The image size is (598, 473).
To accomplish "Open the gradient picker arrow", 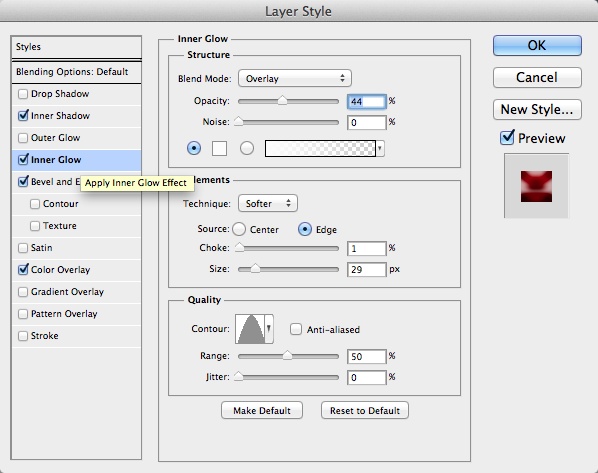I will coord(380,148).
